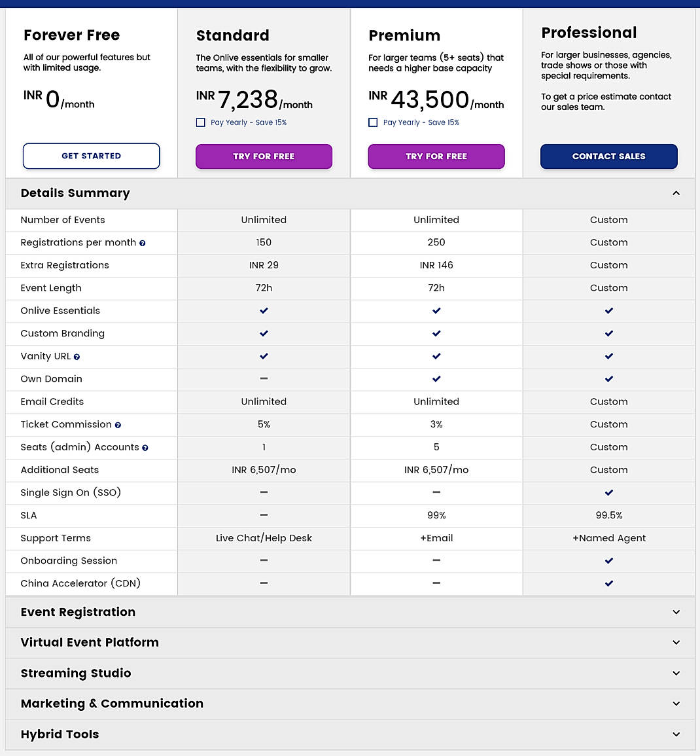Click the Single Sign On checkmark under Professional
Viewport: 700px width, 756px height.
609,493
